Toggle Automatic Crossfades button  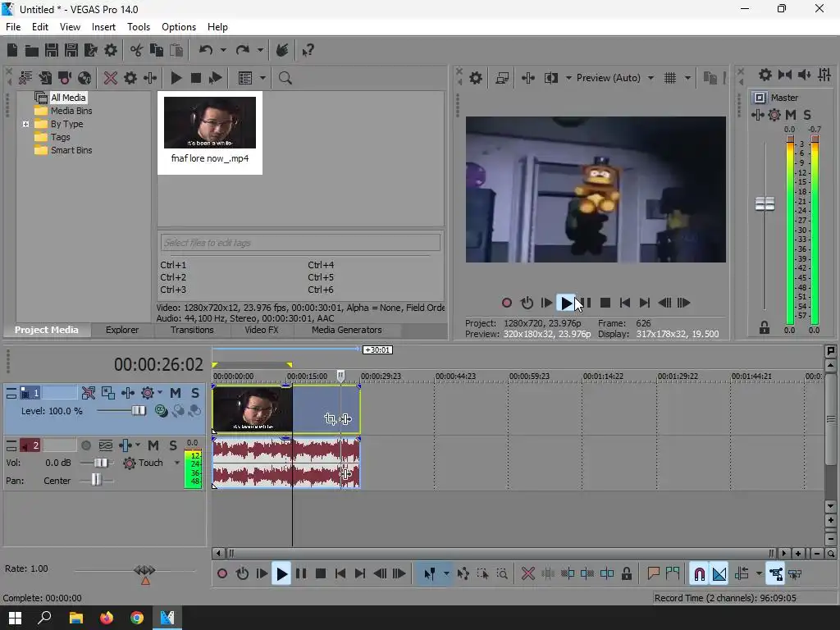[719, 573]
